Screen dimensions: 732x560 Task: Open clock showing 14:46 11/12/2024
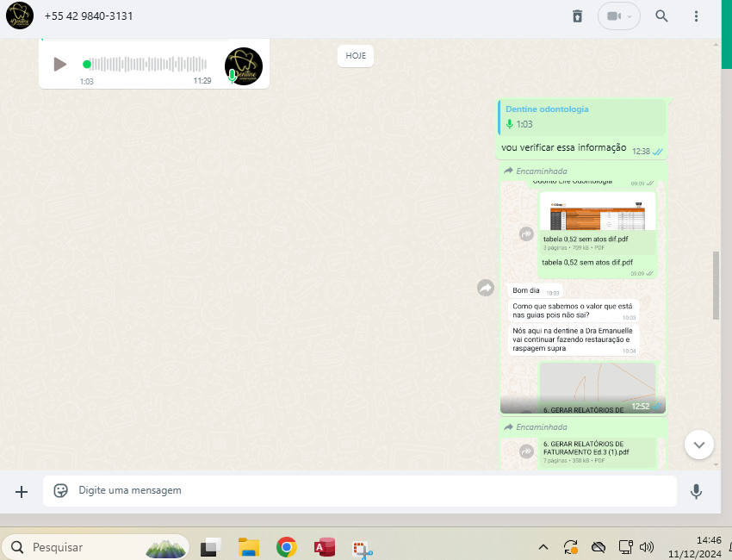695,547
